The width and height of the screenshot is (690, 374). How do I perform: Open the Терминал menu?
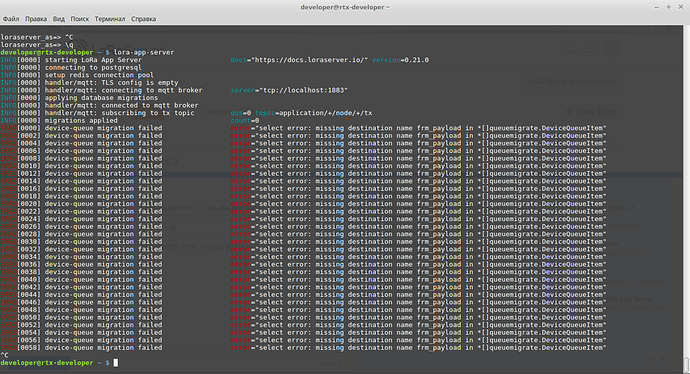(x=110, y=19)
